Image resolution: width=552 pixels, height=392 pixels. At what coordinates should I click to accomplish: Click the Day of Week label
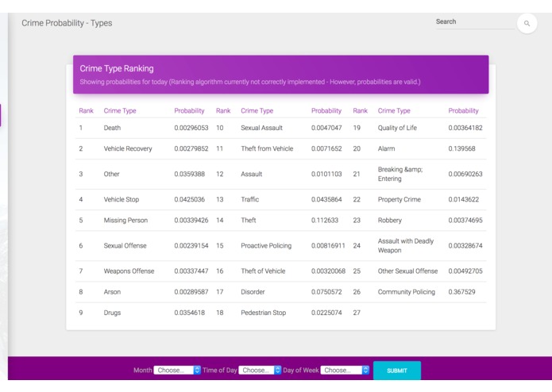coord(301,371)
